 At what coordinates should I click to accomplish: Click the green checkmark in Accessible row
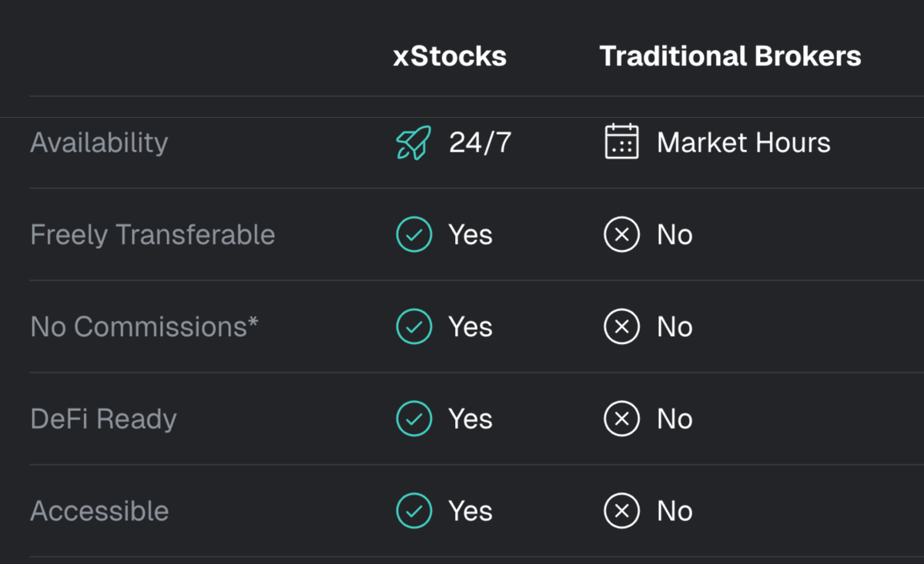point(414,511)
